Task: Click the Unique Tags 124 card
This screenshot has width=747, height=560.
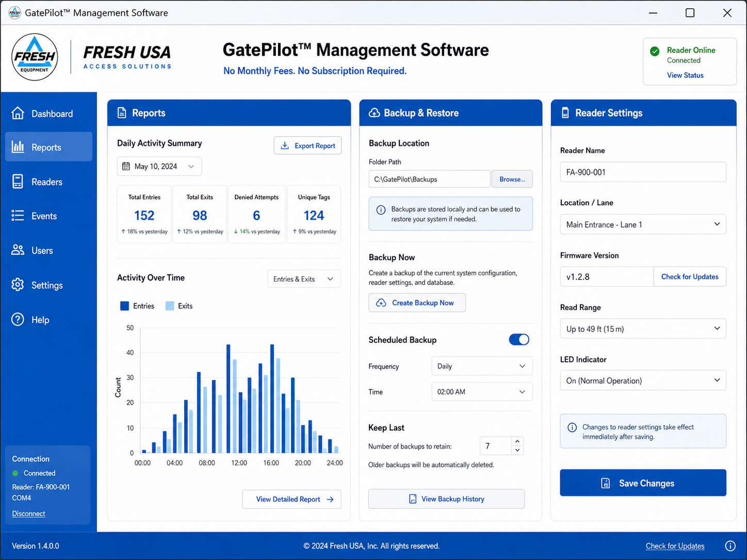Action: pyautogui.click(x=314, y=214)
